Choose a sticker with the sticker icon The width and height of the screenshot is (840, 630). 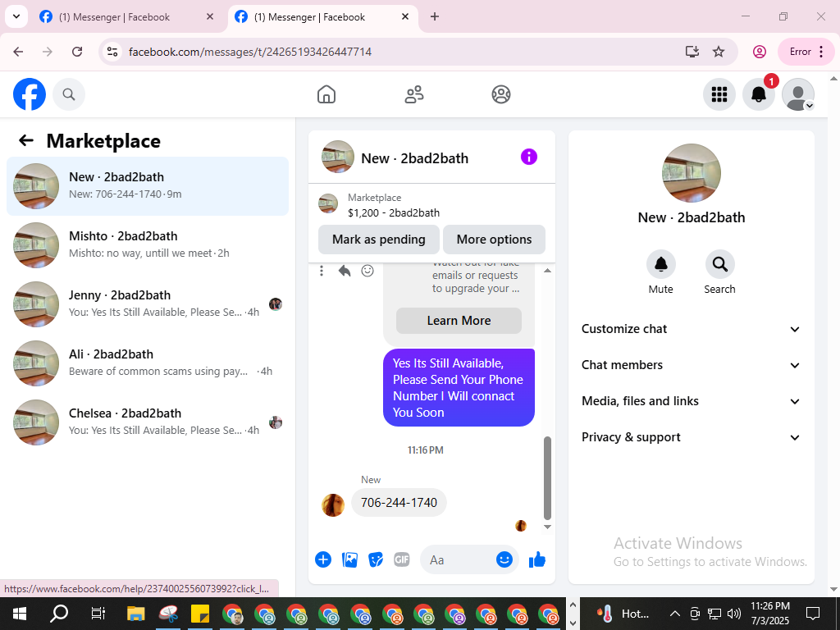(376, 559)
